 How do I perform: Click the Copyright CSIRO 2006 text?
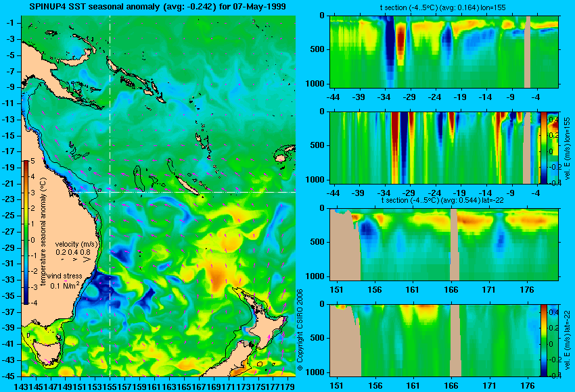[x=300, y=330]
